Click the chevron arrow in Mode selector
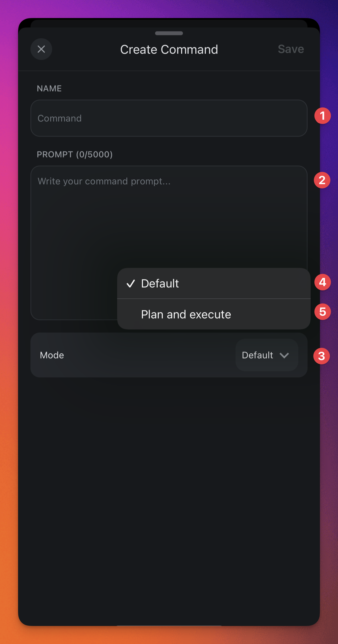338x644 pixels. 284,355
